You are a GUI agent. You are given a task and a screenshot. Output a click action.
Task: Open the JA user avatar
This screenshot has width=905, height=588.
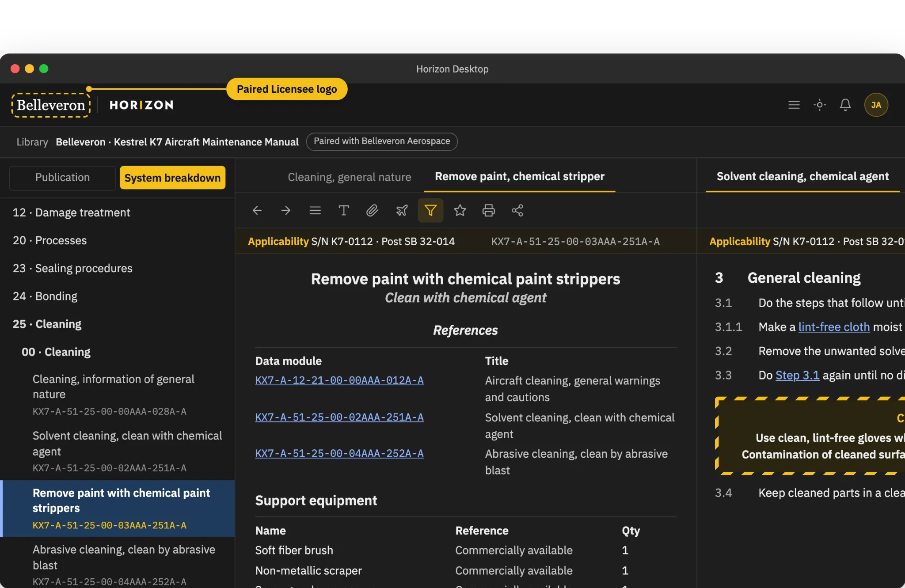click(x=876, y=105)
